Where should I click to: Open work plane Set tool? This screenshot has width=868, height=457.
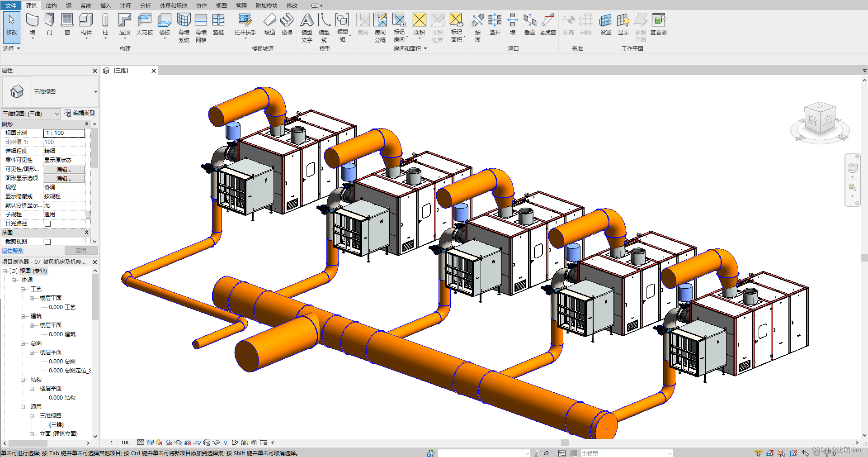pyautogui.click(x=606, y=24)
